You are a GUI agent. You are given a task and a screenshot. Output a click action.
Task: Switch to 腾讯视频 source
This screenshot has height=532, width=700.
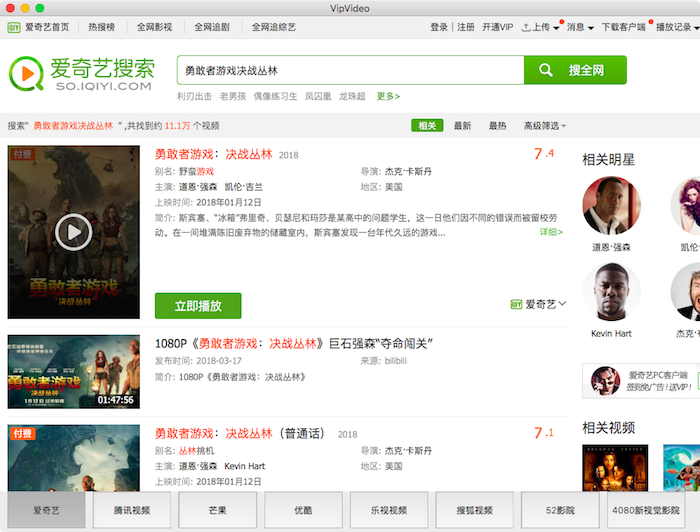tap(132, 510)
